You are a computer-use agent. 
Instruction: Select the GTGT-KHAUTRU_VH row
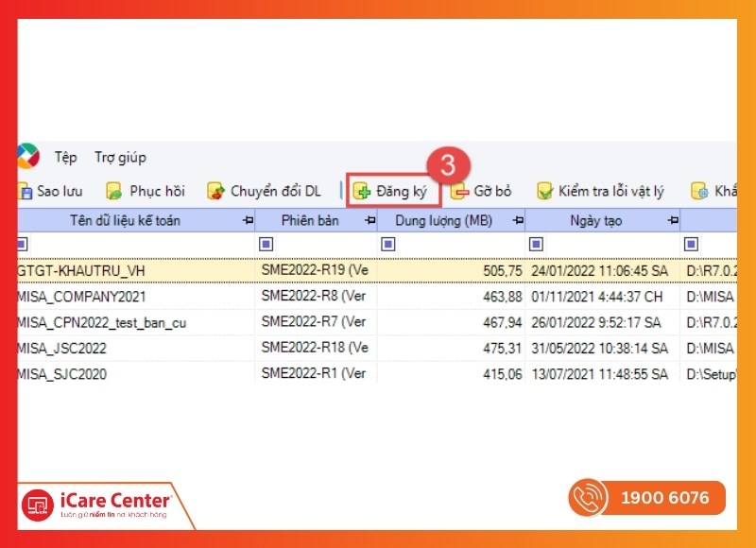(377, 271)
